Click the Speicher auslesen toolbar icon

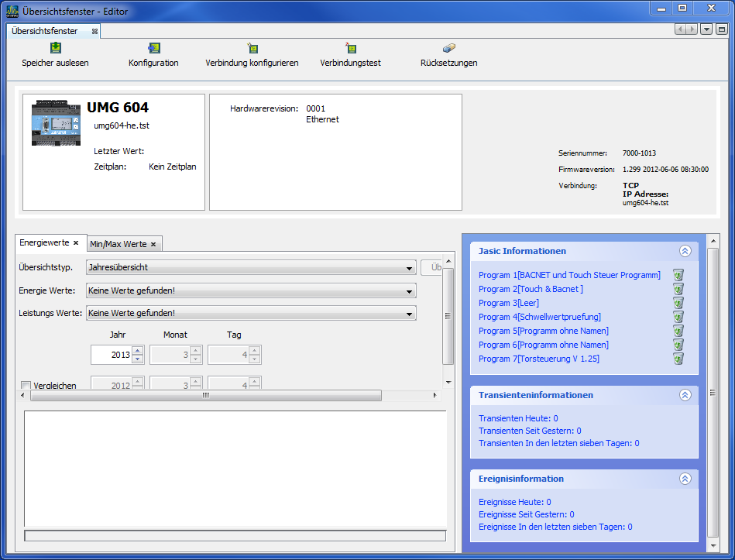[54, 48]
